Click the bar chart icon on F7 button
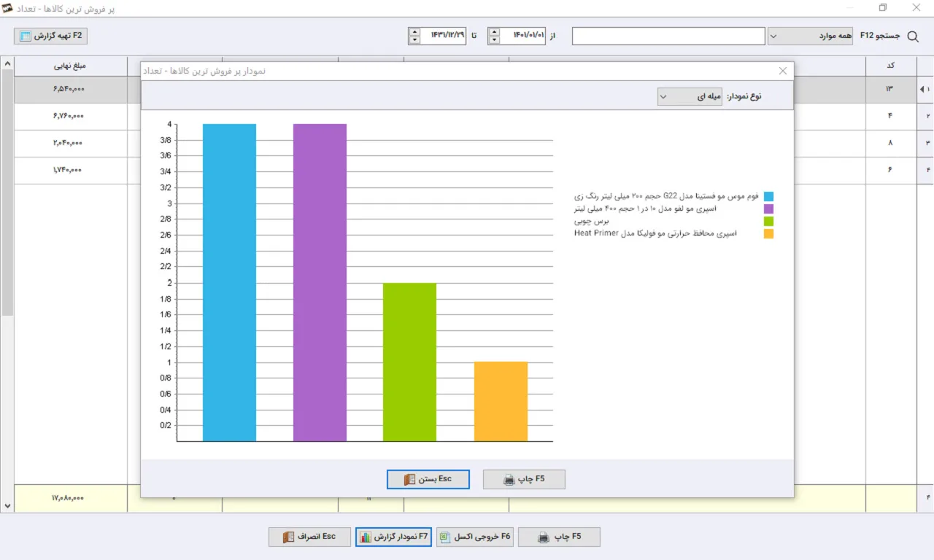The width and height of the screenshot is (934, 560). [366, 537]
